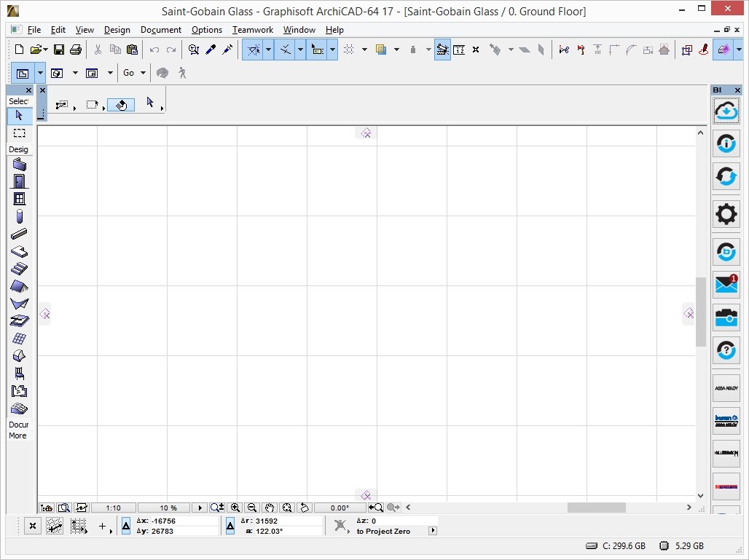Inject parameters with syringe icon

click(x=227, y=50)
